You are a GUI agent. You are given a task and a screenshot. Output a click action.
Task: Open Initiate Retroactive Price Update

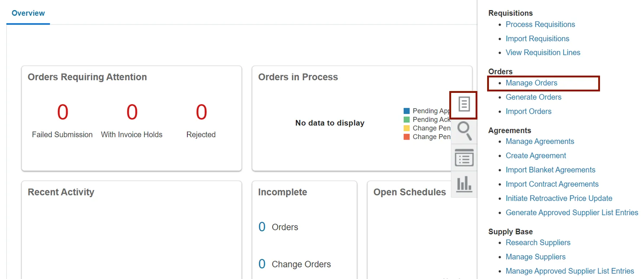tap(559, 198)
